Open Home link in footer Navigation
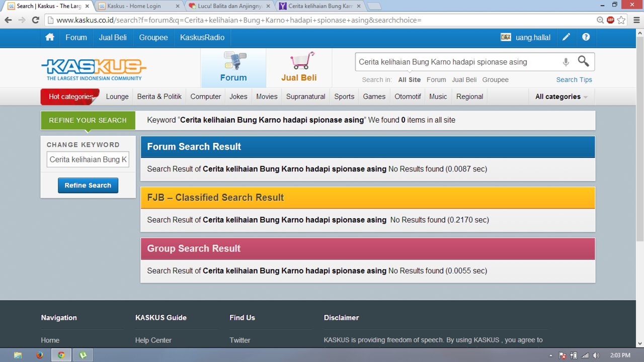Viewport: 644px width, 362px height. (50, 340)
